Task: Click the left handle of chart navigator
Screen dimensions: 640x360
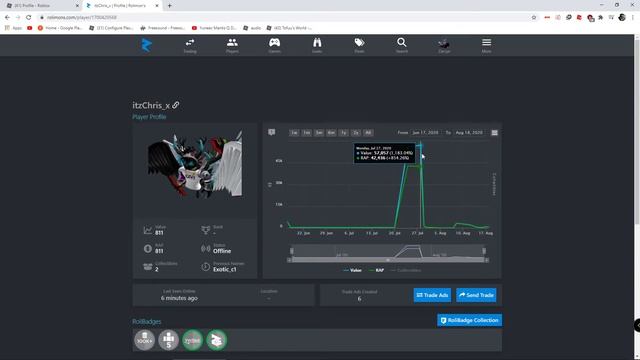Action: point(291,251)
